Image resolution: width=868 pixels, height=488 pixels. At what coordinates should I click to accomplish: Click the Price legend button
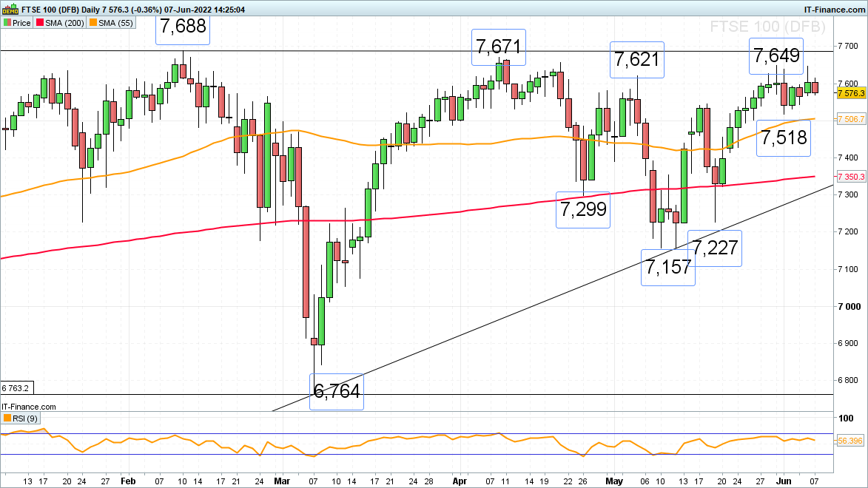tap(17, 23)
